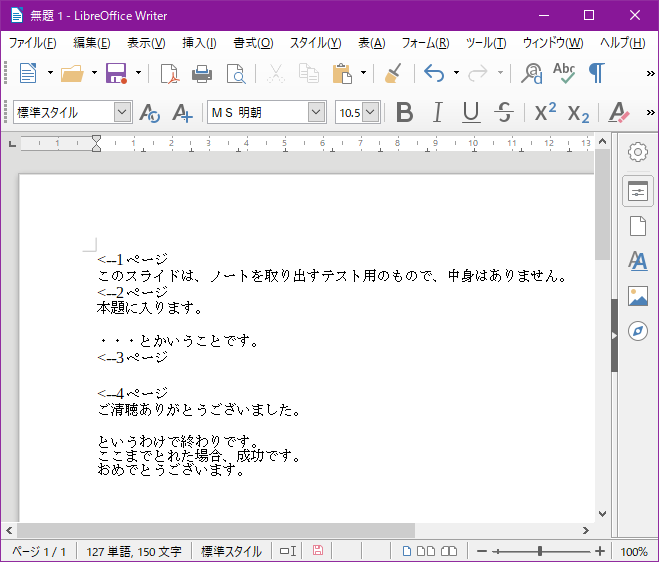Click the zoom slider in status bar
Image resolution: width=659 pixels, height=562 pixels.
click(x=540, y=551)
